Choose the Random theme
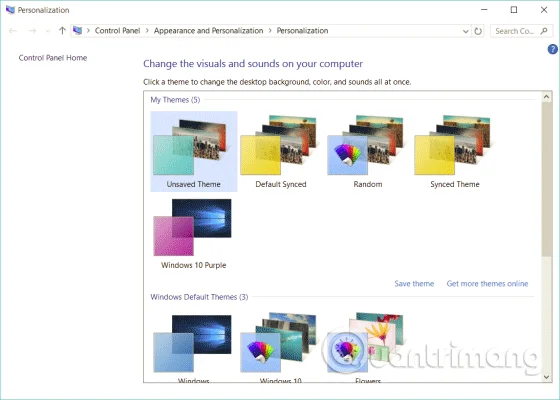 (368, 151)
